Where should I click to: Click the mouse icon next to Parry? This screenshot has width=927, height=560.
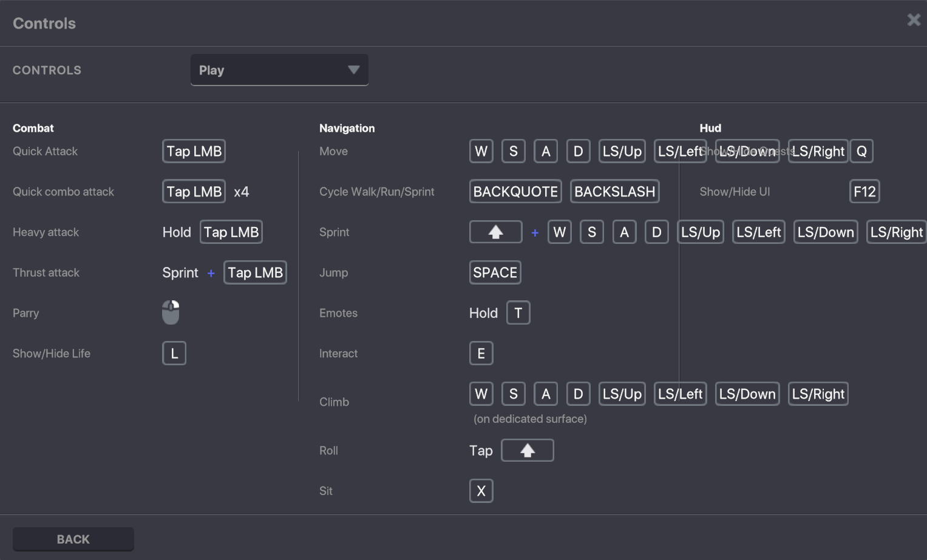click(171, 312)
